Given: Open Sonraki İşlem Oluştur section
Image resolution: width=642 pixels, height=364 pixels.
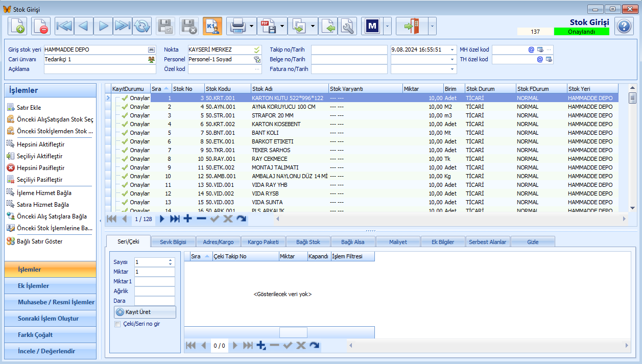Looking at the screenshot, I should (x=50, y=319).
